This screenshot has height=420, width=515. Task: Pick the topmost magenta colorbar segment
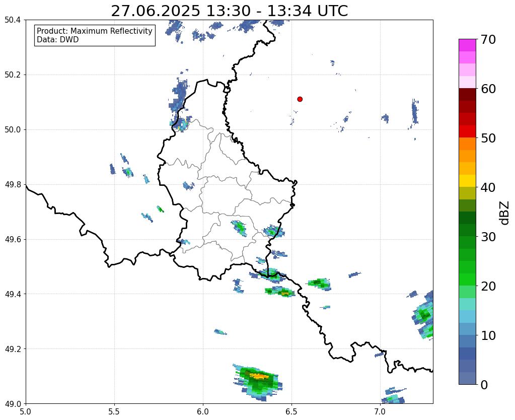(467, 45)
